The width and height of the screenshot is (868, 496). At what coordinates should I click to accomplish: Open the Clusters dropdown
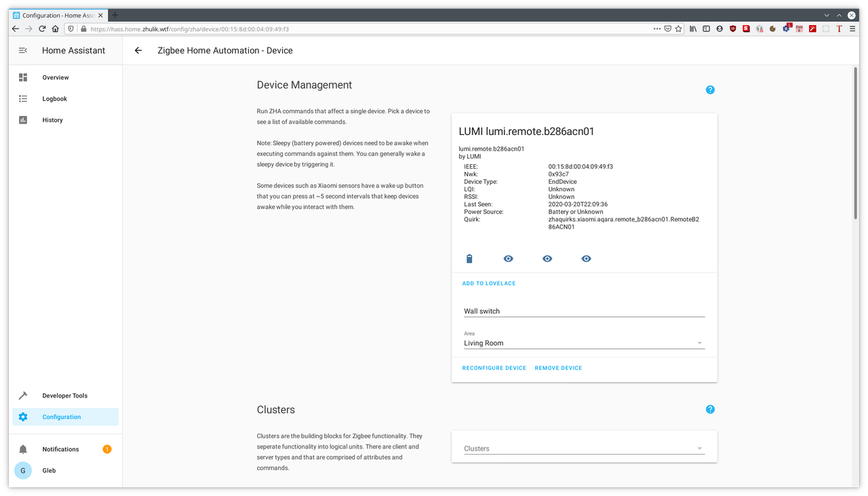pyautogui.click(x=585, y=449)
